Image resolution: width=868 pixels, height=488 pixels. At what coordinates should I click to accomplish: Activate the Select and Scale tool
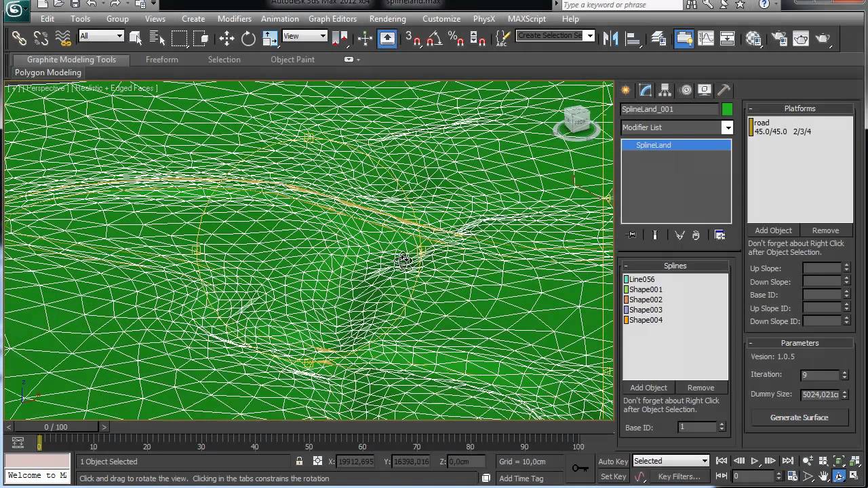(270, 38)
